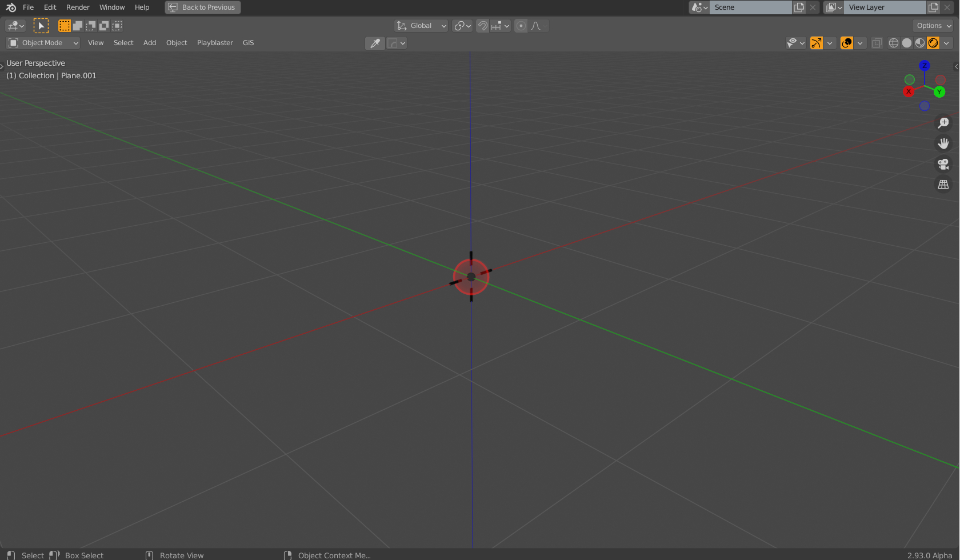Open the Global transform orientation dropdown
The image size is (960, 560).
coord(421,26)
